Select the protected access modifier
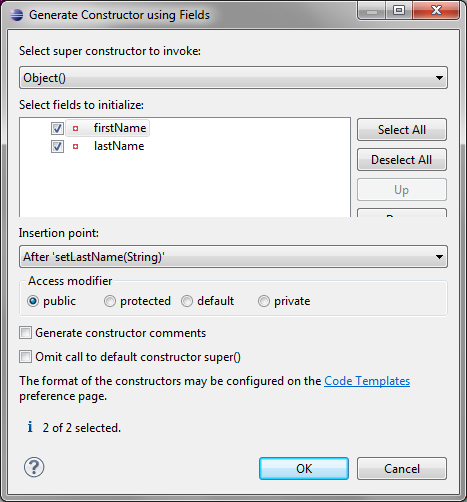 pos(110,301)
